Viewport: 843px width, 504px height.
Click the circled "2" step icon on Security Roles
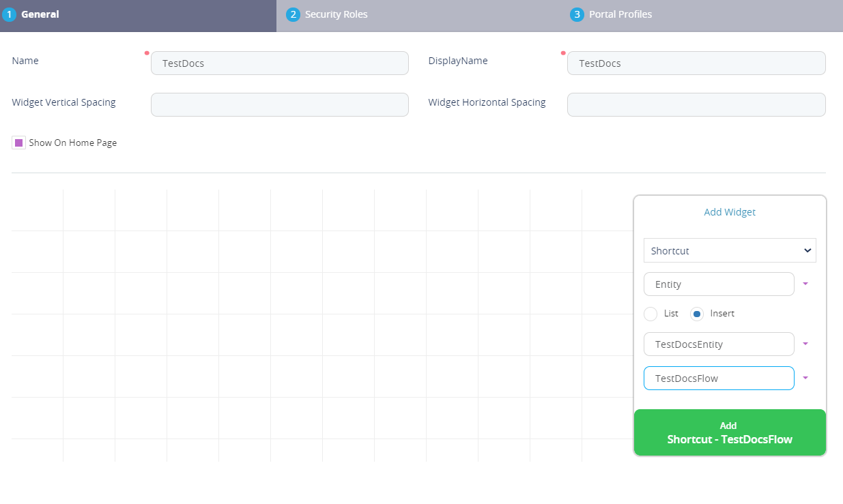(294, 14)
